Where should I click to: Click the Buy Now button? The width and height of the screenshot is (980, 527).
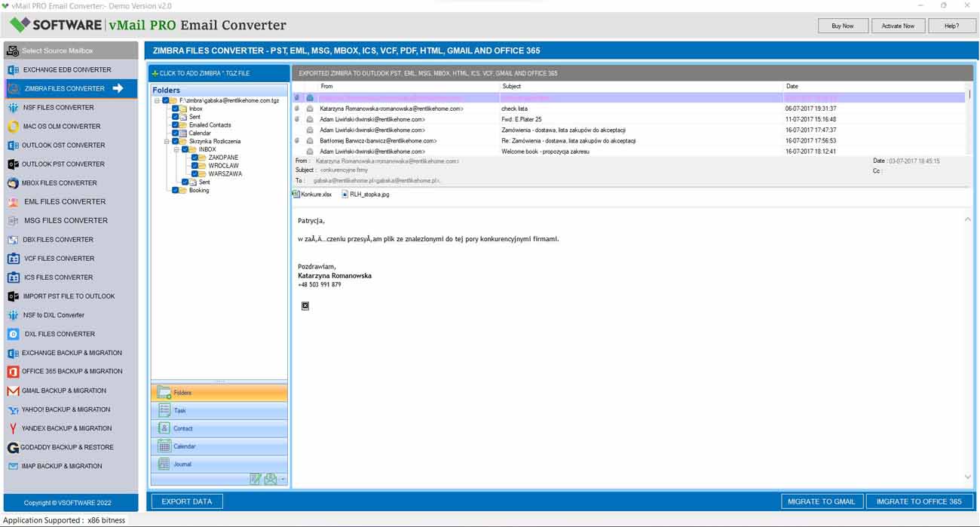click(843, 26)
